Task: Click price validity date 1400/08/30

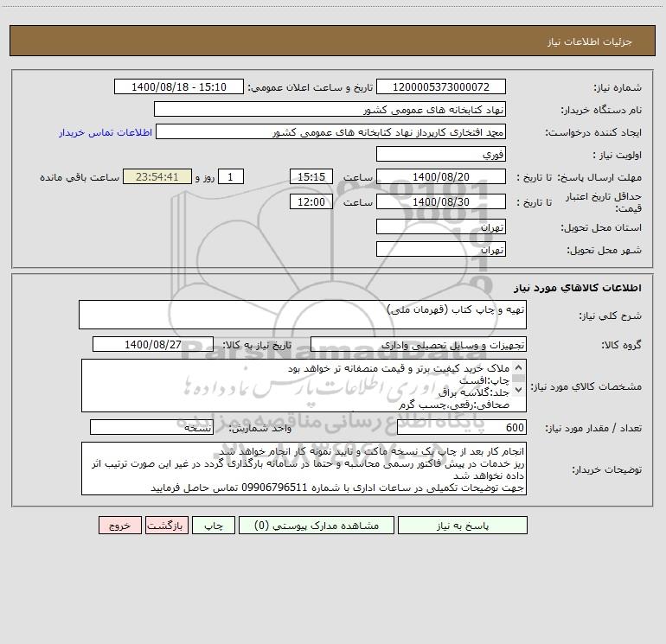Action: (x=441, y=201)
